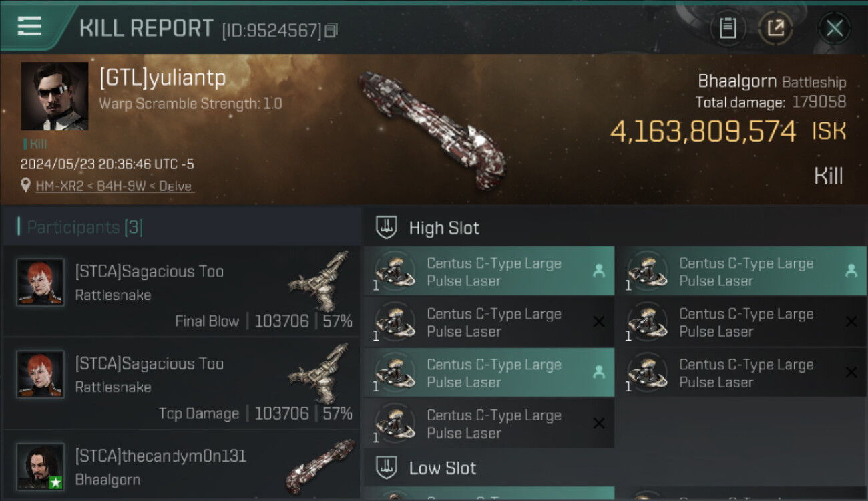The width and height of the screenshot is (868, 501).
Task: Select Sagacious Too top damage entry
Action: tap(180, 383)
